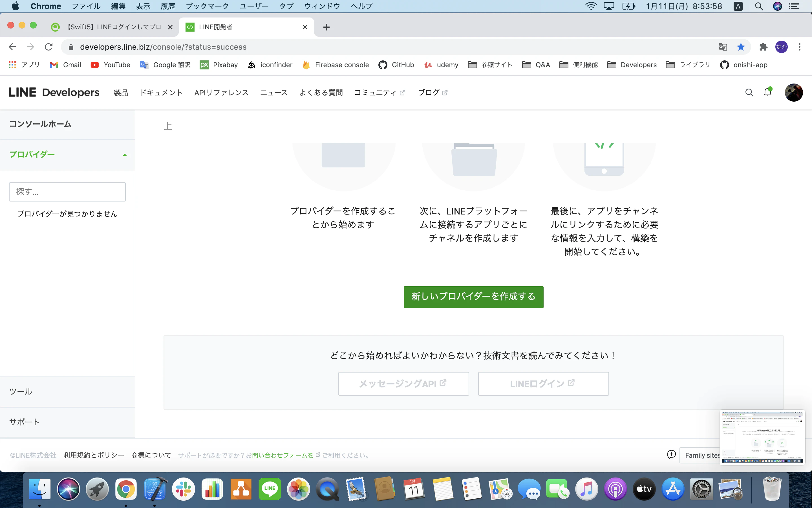Open the Developers bookmarks folder
This screenshot has height=508, width=812.
632,65
